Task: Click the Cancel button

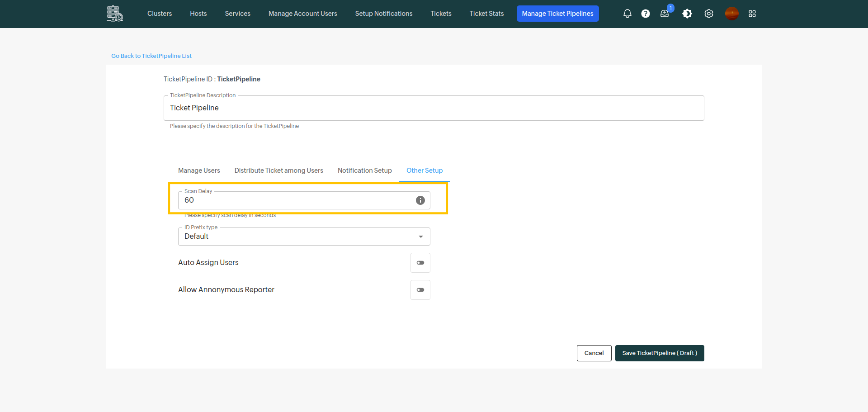Action: [x=594, y=353]
